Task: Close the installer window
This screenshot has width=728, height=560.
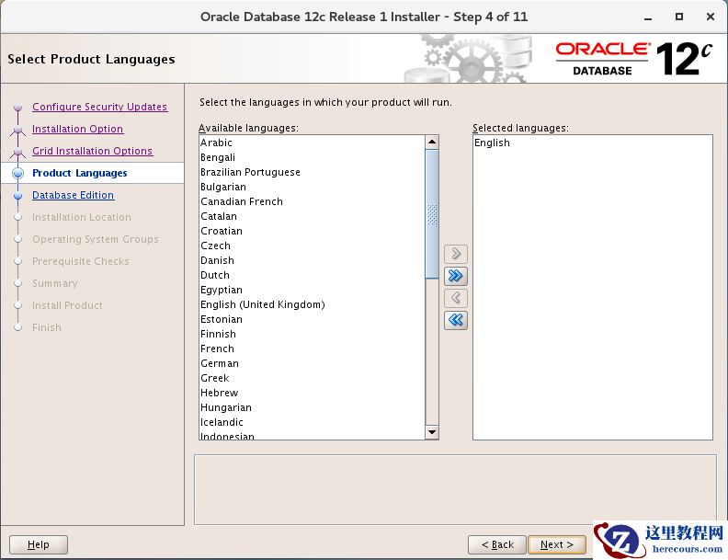Action: coord(710,17)
